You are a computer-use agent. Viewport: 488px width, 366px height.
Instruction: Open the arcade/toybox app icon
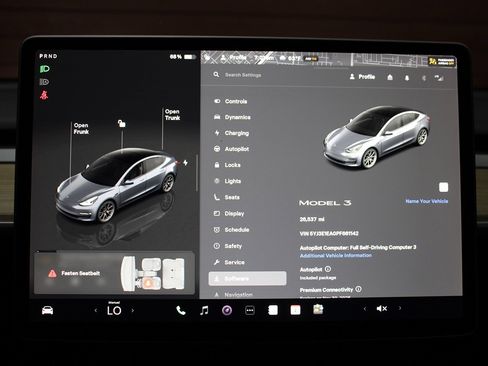[x=318, y=310]
